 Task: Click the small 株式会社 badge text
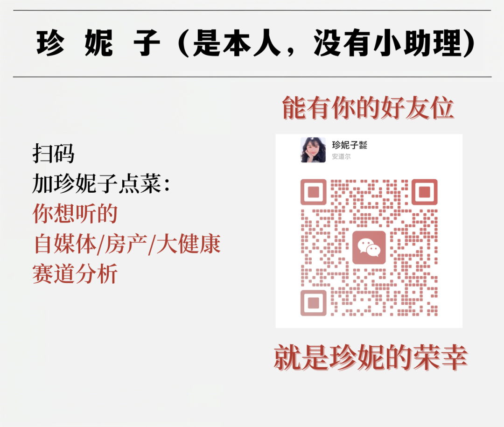pos(363,145)
